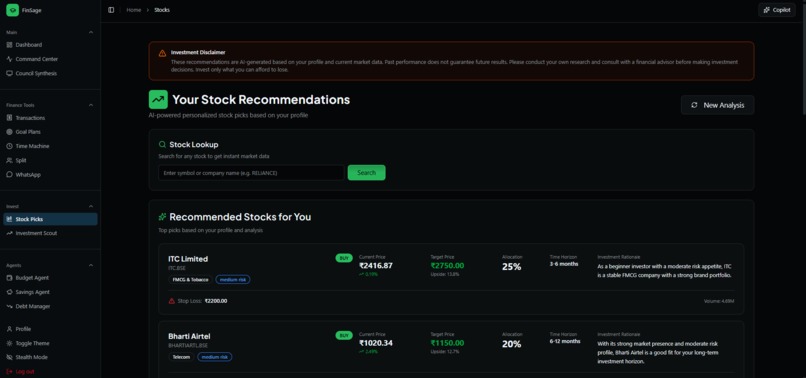The height and width of the screenshot is (378, 806).
Task: Click the Profile person icon
Action: pyautogui.click(x=9, y=329)
